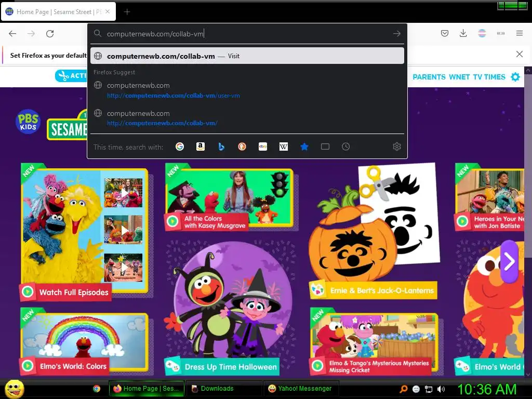Click the orange magnifier tray icon
Screen dimensions: 532x399
tap(403, 389)
